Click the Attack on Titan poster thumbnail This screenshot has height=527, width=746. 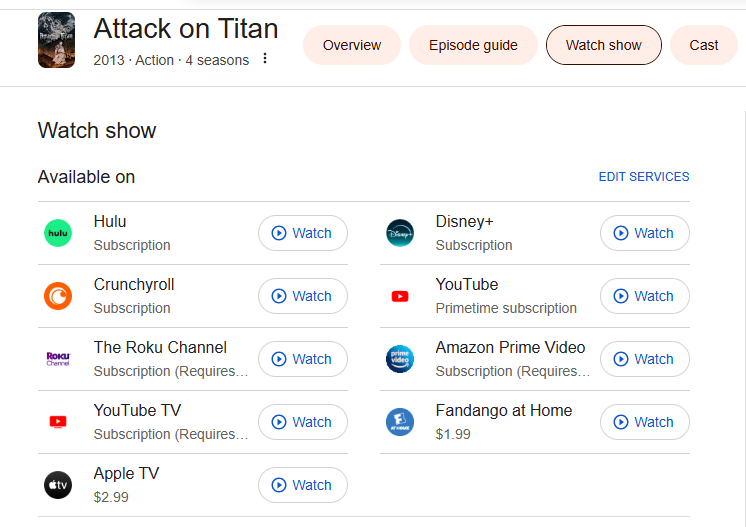coord(57,40)
